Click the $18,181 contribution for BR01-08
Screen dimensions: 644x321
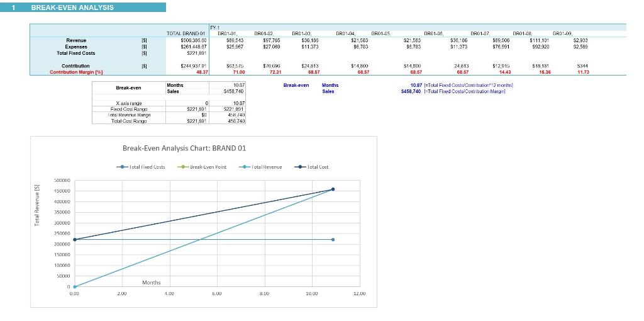click(541, 65)
